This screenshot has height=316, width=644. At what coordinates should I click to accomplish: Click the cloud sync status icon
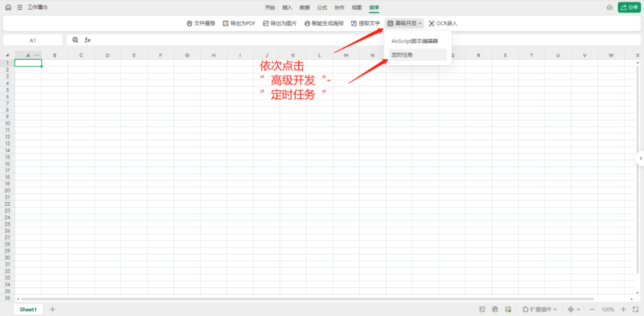[610, 7]
